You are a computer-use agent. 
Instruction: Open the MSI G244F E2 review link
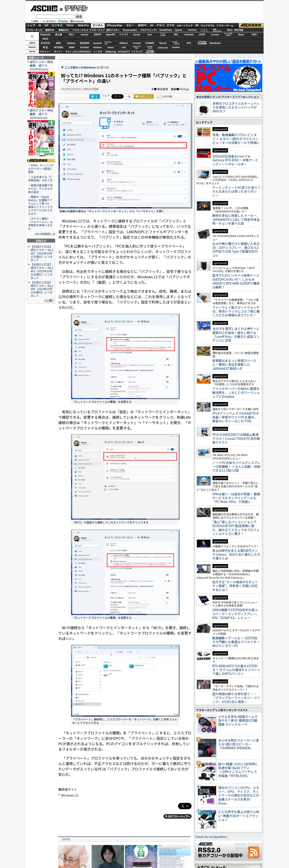[235, 614]
